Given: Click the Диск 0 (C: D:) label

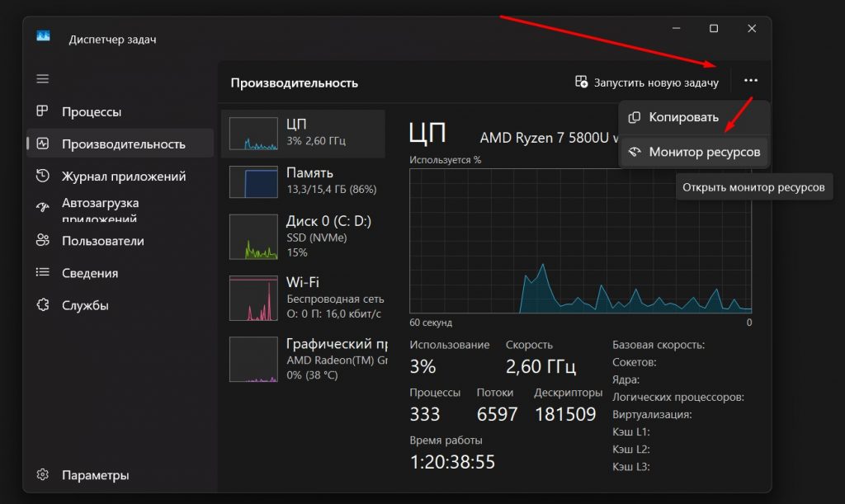Looking at the screenshot, I should (328, 221).
